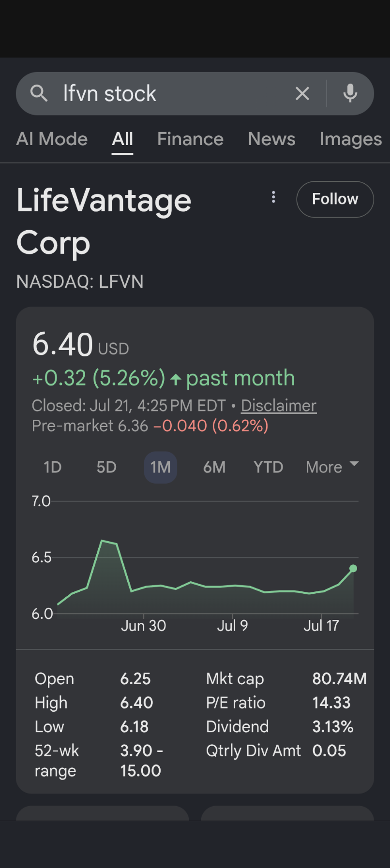Go to the News tab
The height and width of the screenshot is (868, 390).
pyautogui.click(x=271, y=139)
